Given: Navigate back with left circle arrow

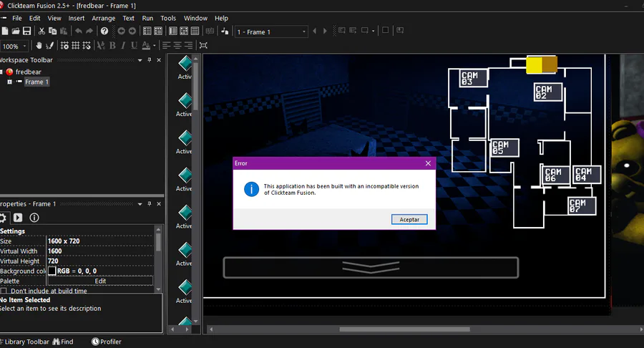Looking at the screenshot, I should click(121, 31).
